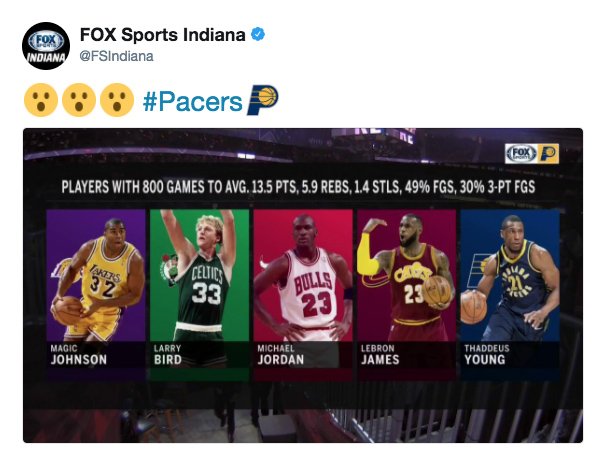The image size is (608, 453).
Task: Click the FOX Sports Indiana profile avatar
Action: tap(46, 46)
